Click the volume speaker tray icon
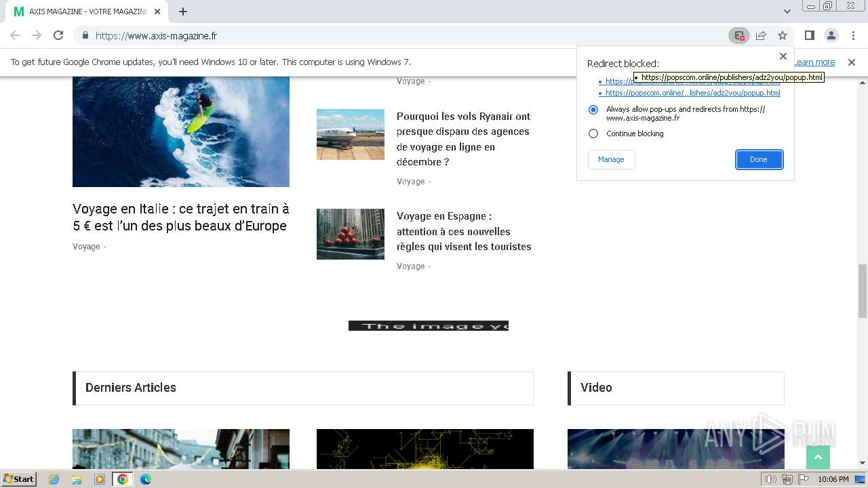 tap(771, 479)
